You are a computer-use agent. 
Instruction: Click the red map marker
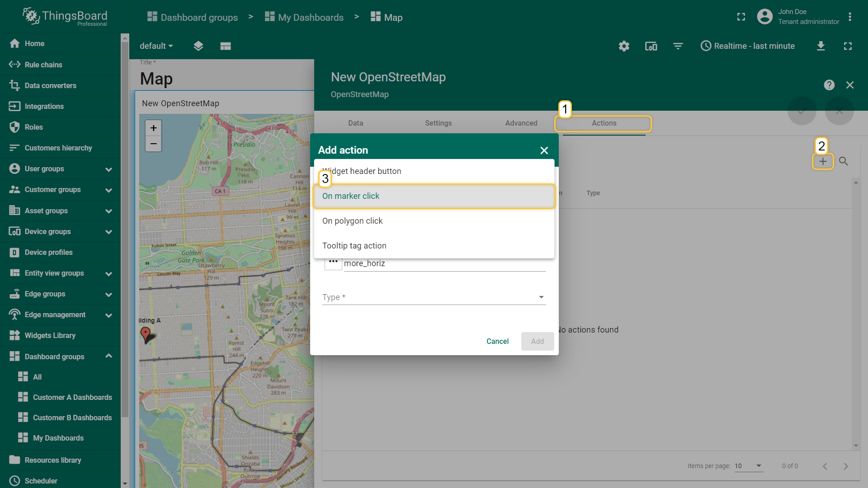145,334
